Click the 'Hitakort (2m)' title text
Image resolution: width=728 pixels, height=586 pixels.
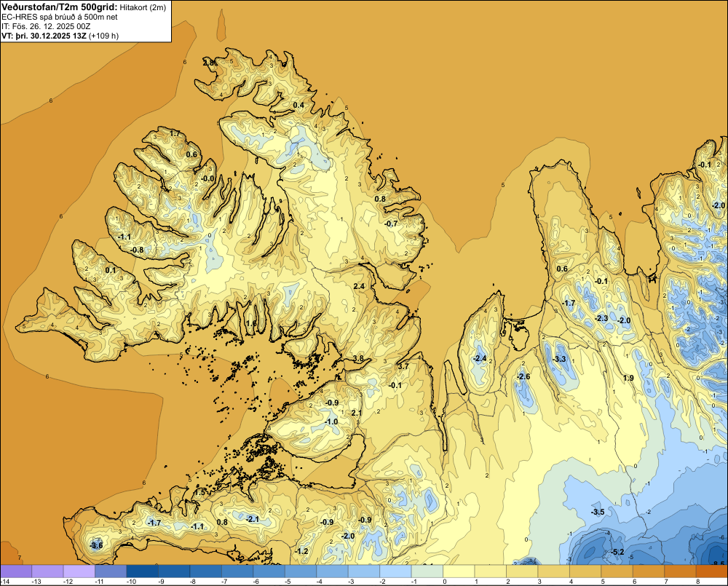143,7
